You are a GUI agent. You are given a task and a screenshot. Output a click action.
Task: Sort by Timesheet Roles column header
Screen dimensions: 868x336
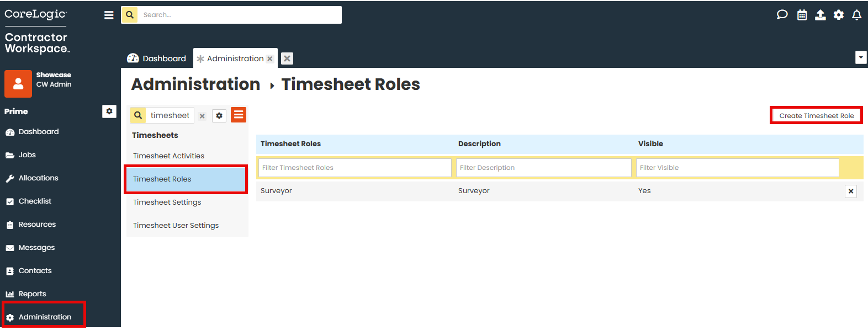pos(290,143)
